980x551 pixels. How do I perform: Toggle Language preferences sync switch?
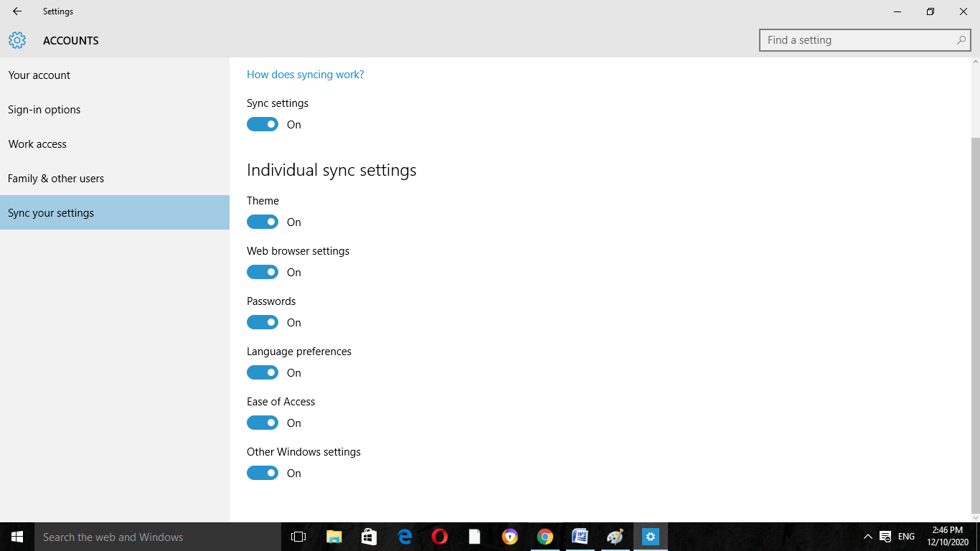[263, 372]
